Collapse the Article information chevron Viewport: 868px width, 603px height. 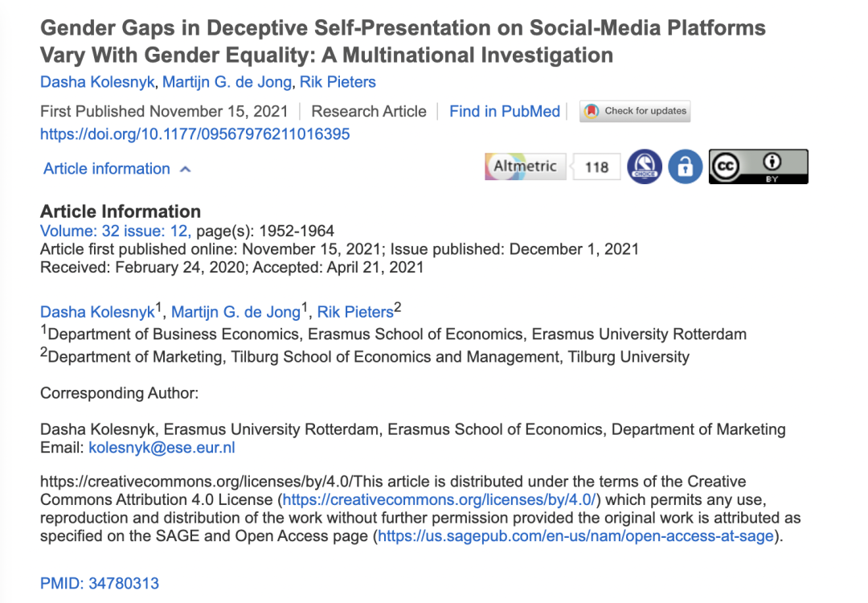click(x=186, y=170)
